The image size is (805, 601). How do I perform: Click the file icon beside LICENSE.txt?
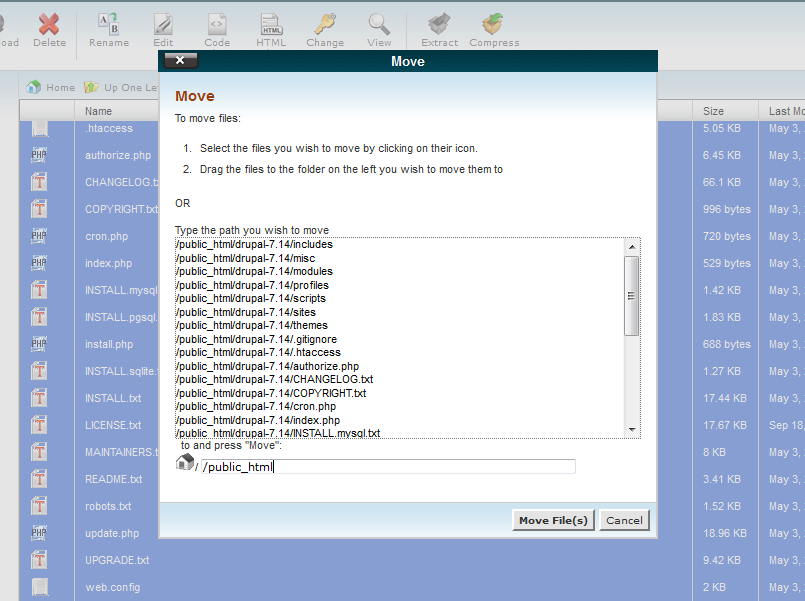coord(39,424)
